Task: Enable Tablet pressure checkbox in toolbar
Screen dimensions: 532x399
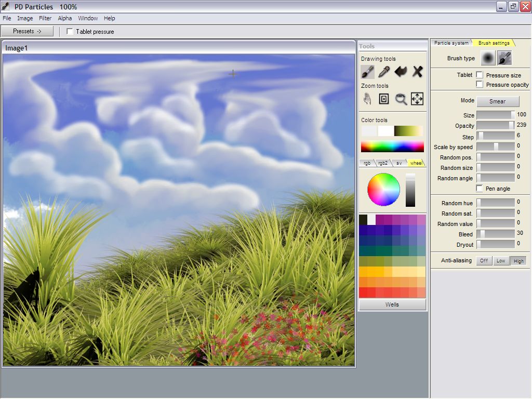Action: tap(70, 32)
